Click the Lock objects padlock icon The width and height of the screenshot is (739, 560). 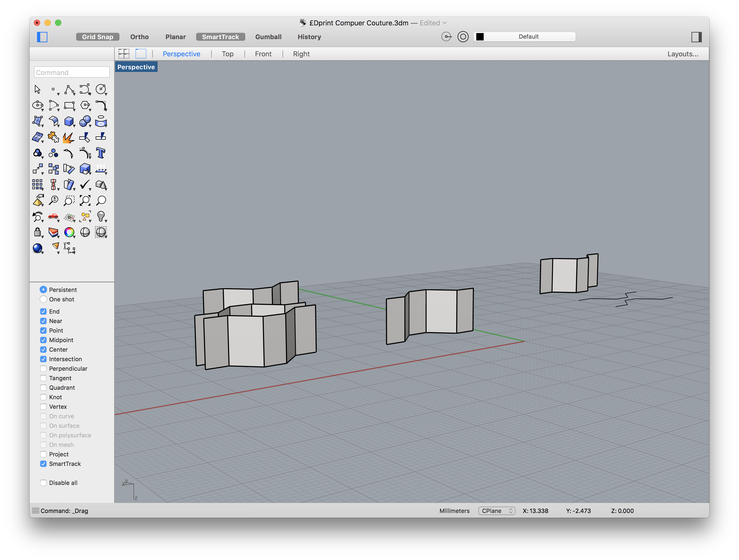pos(38,232)
